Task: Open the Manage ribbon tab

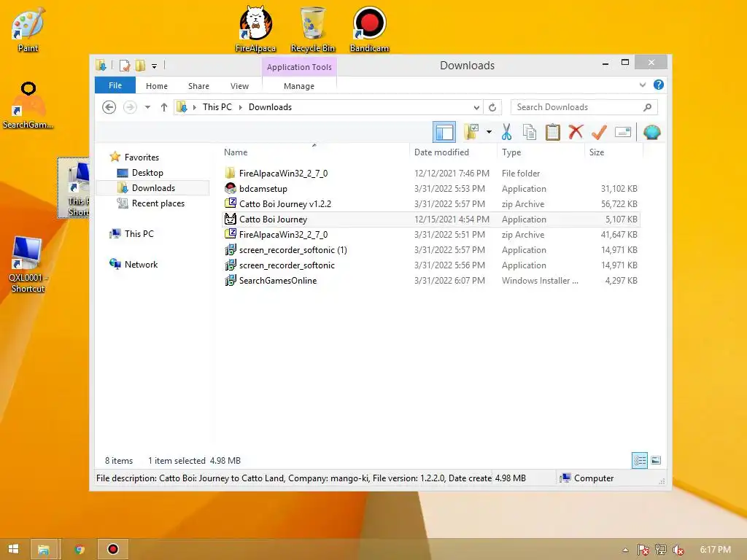Action: [299, 86]
